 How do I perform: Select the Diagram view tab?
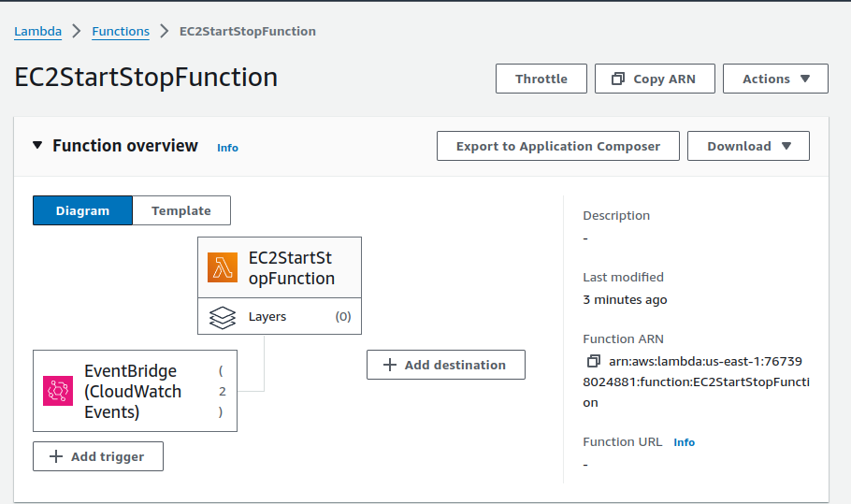(x=82, y=210)
